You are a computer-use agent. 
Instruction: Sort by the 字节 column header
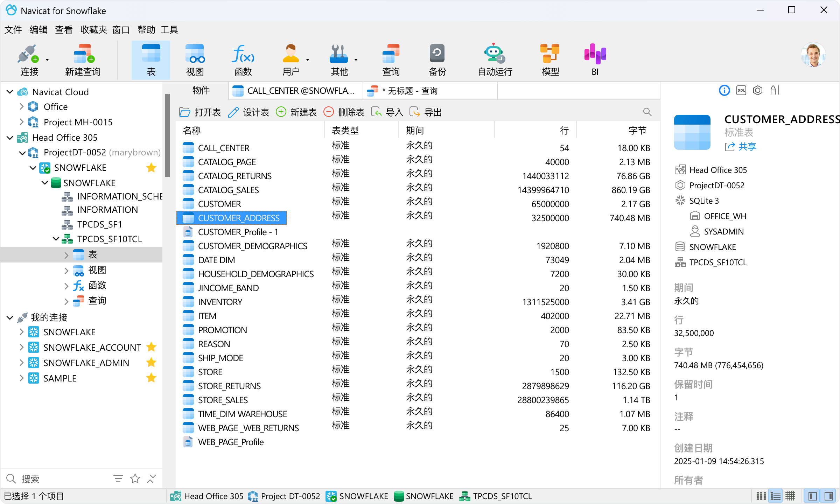tap(618, 131)
